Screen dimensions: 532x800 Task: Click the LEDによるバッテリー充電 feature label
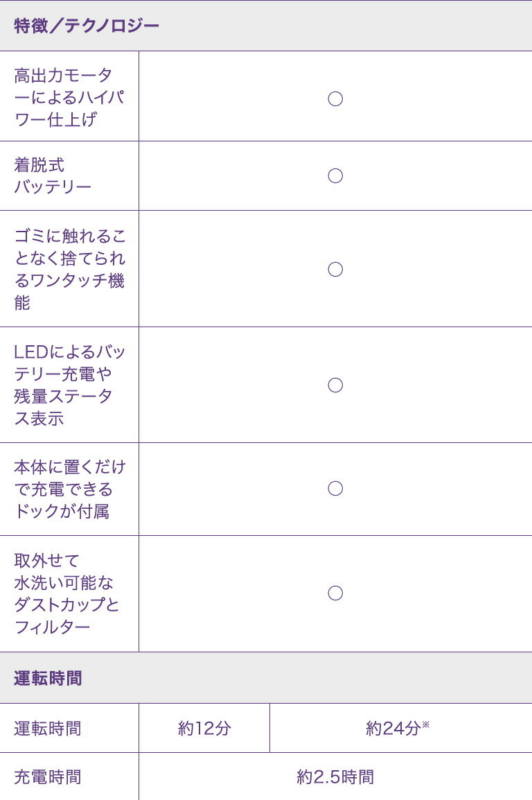pos(69,385)
